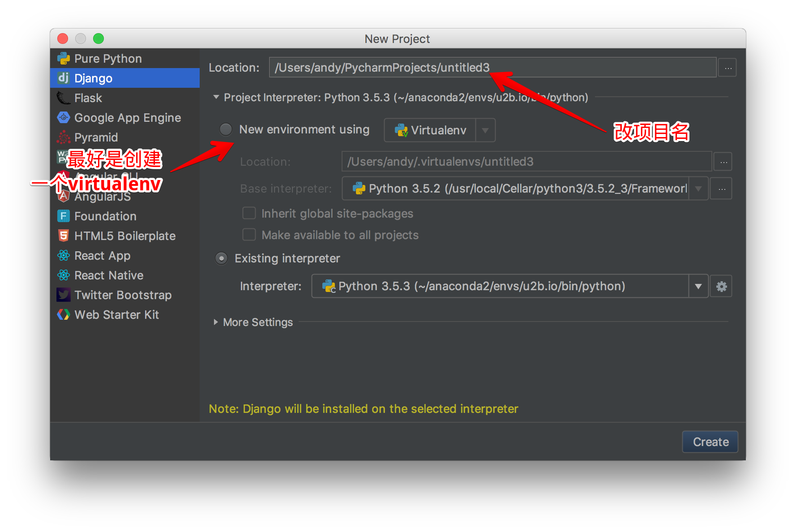Screen dimensions: 796x532
Task: Select the Existing interpreter radio button
Action: click(222, 259)
